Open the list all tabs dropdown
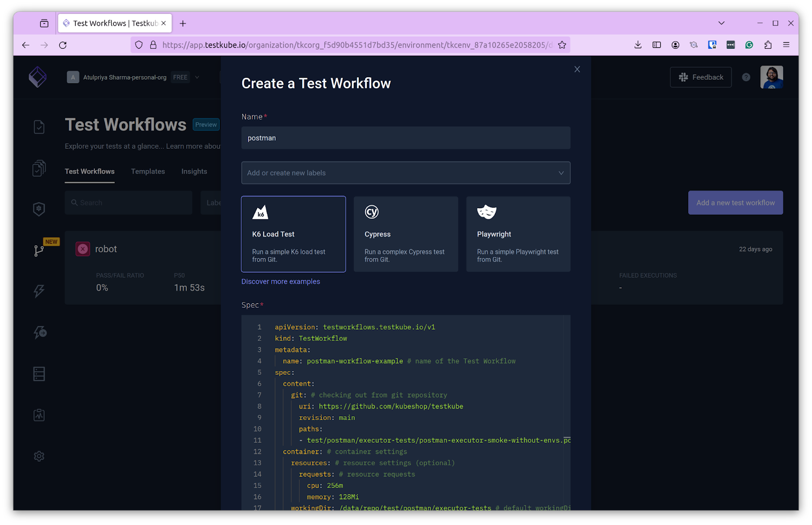 click(721, 23)
